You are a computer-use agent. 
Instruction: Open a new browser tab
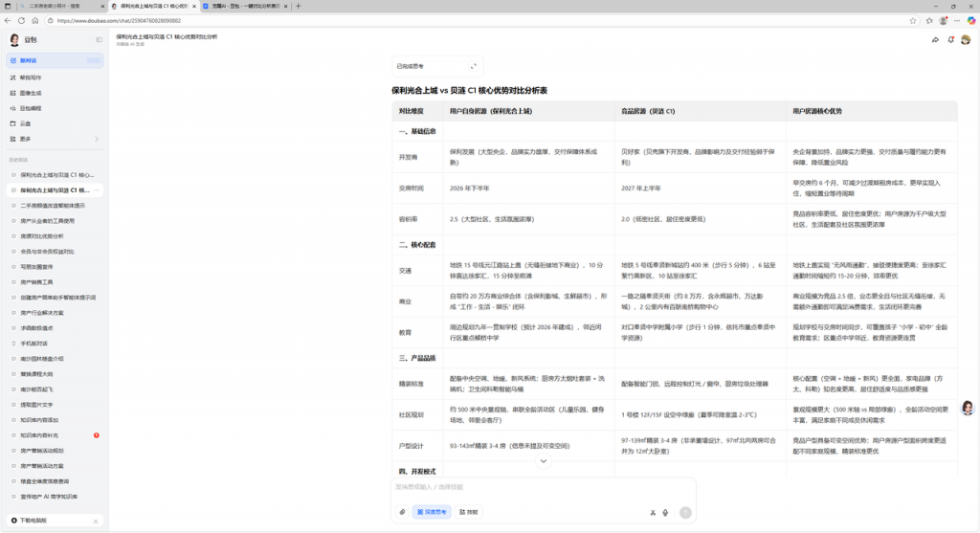(x=299, y=7)
